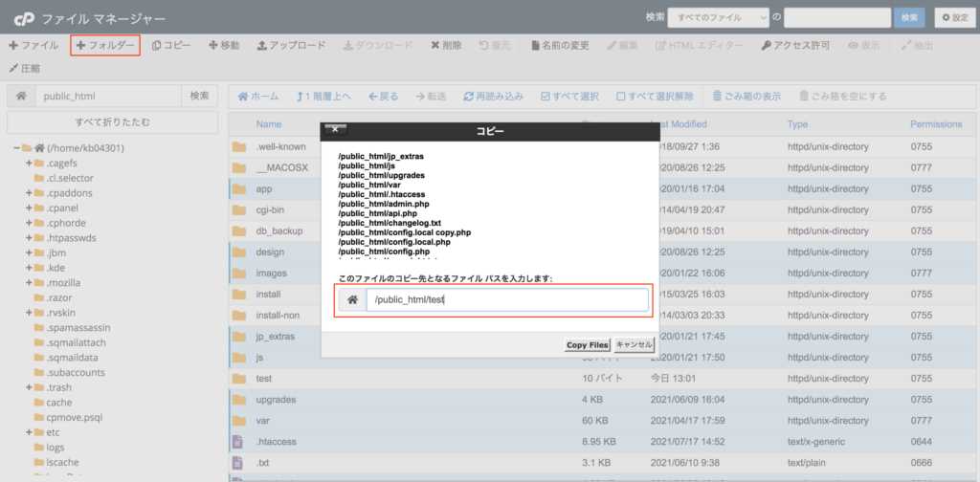Sort the file list by the Name column
Image resolution: width=980 pixels, height=482 pixels.
[269, 124]
